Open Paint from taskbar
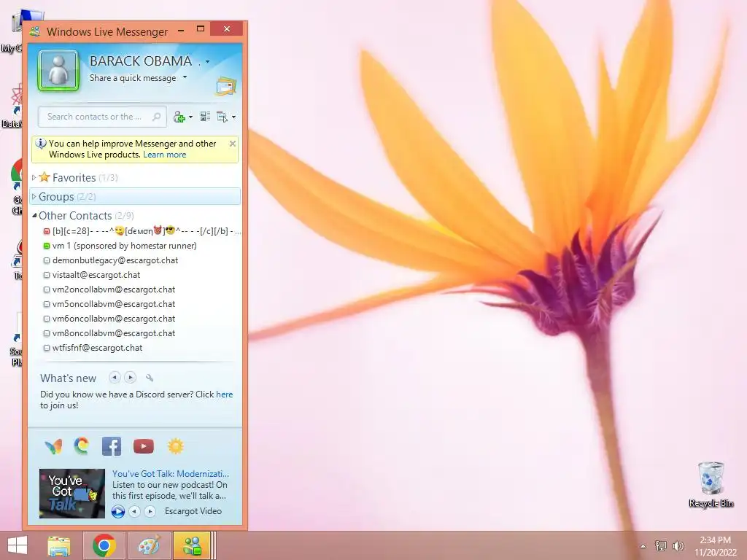Viewport: 747px width, 560px height. pos(149,545)
